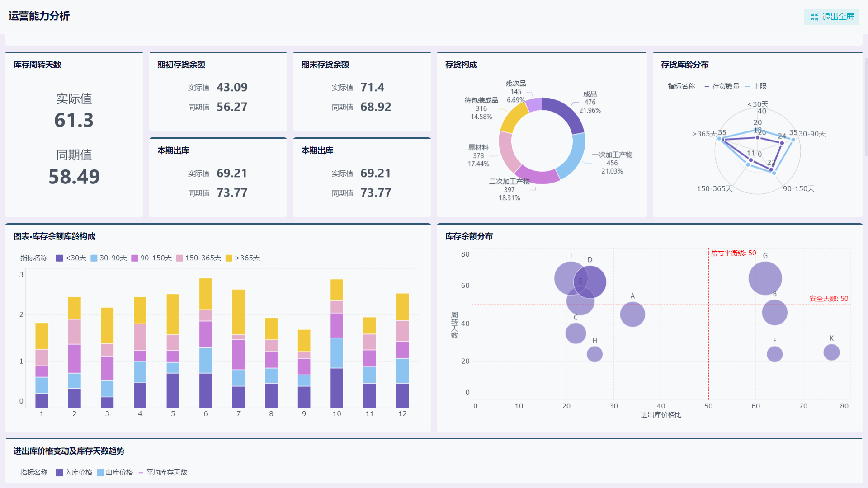Select bubble A in 库存余额分布 chart
This screenshot has height=488, width=868.
632,314
